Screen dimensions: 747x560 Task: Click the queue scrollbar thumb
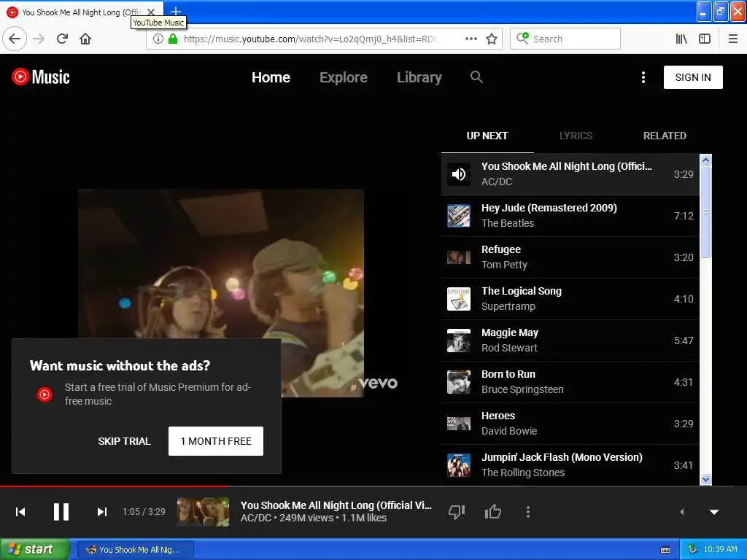point(705,212)
